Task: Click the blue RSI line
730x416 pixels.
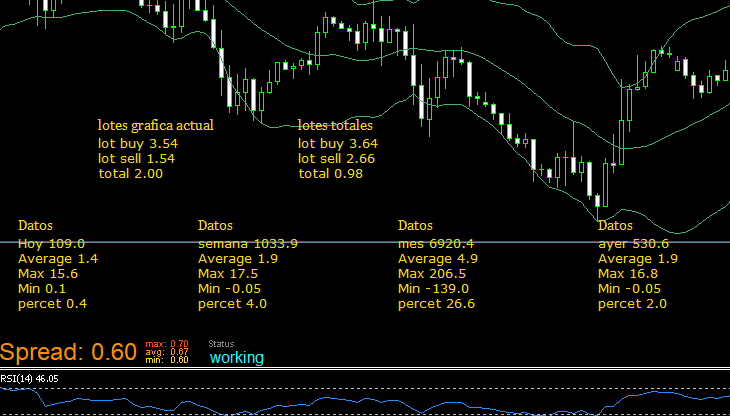Action: [365, 402]
